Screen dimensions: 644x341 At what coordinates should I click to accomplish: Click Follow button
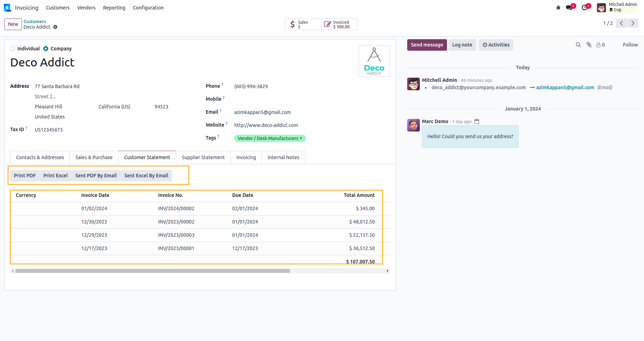coord(630,45)
